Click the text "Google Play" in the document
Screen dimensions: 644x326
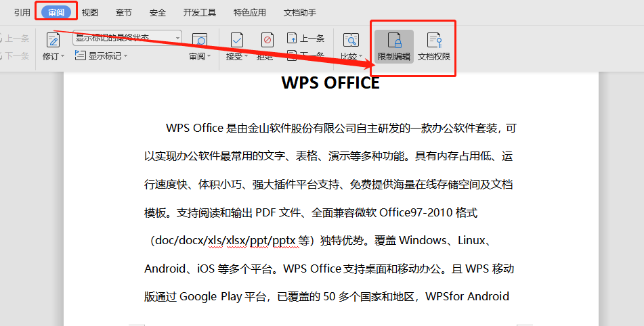(x=211, y=296)
